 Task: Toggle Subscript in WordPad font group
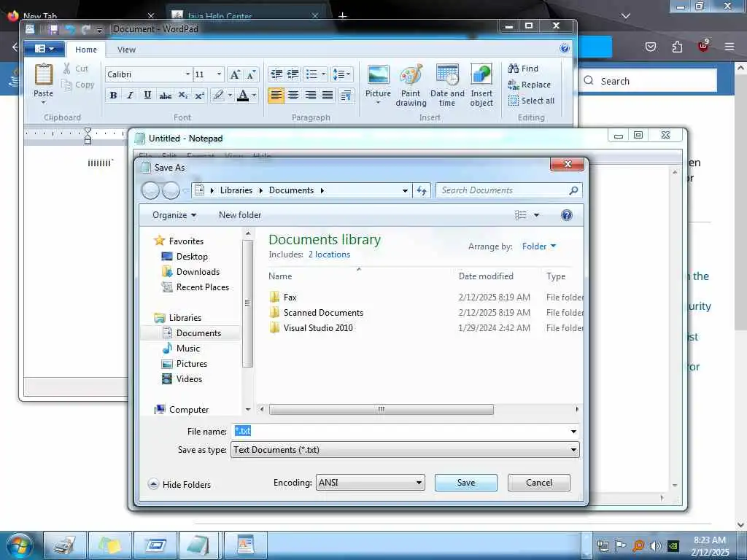pos(182,96)
